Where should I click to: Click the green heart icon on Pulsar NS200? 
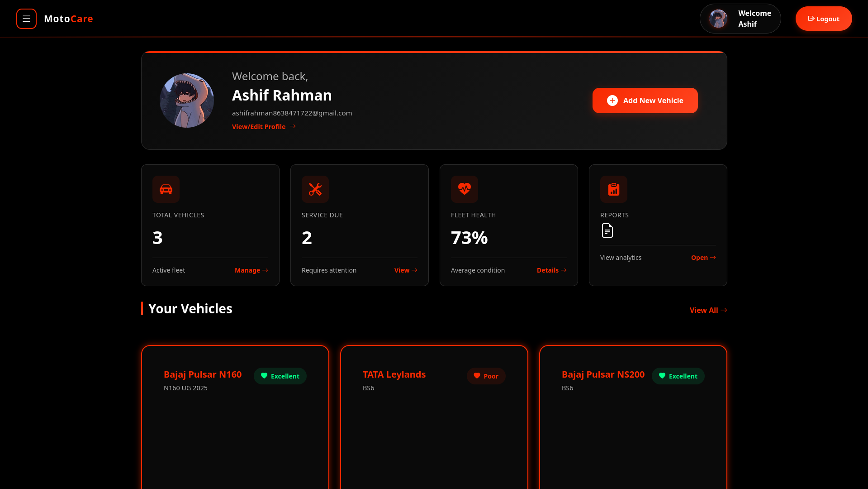(x=662, y=376)
